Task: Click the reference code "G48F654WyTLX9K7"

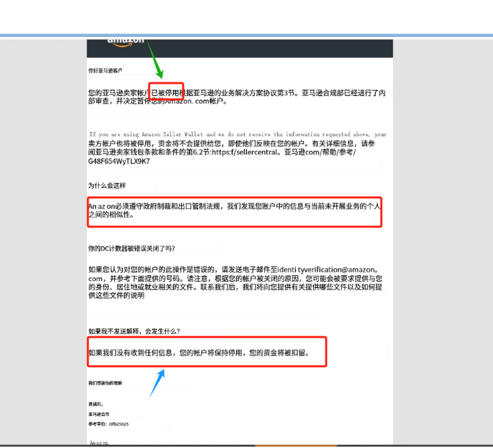Action: coord(119,161)
